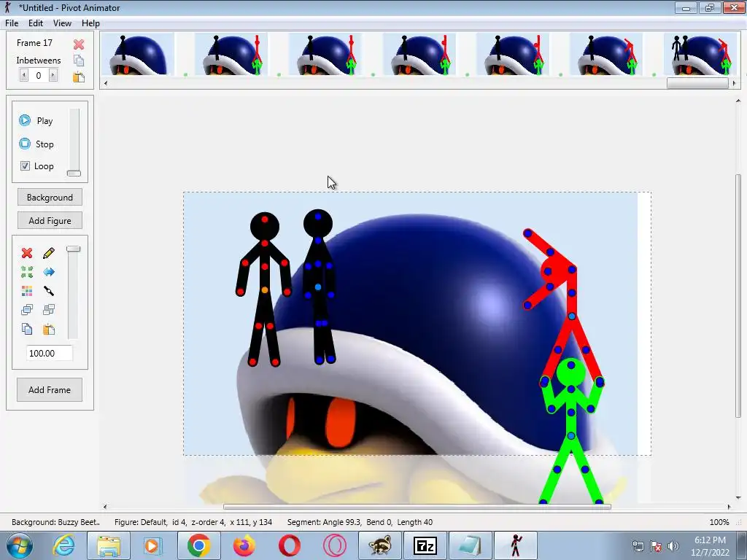747x560 pixels.
Task: Open notepad-style app on taskbar
Action: [470, 545]
